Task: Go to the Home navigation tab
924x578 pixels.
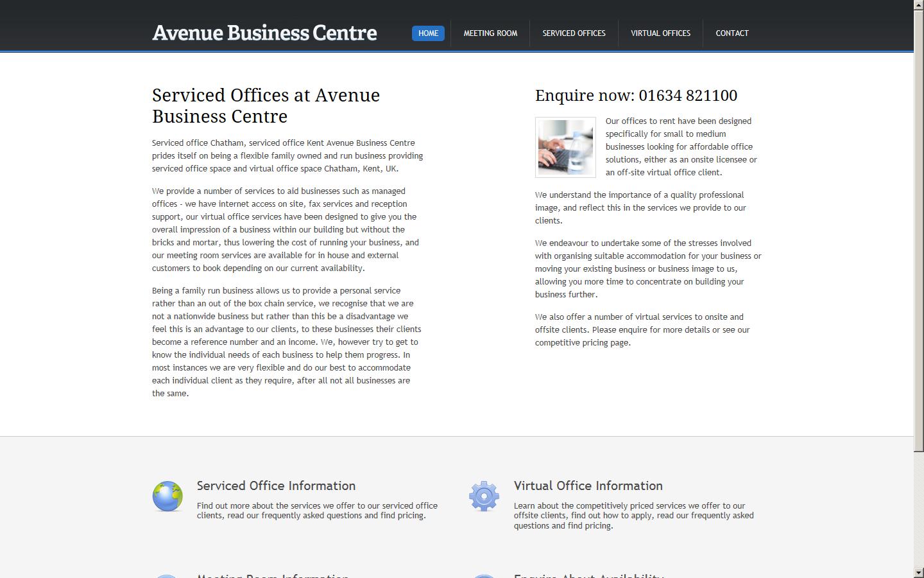Action: [x=428, y=33]
